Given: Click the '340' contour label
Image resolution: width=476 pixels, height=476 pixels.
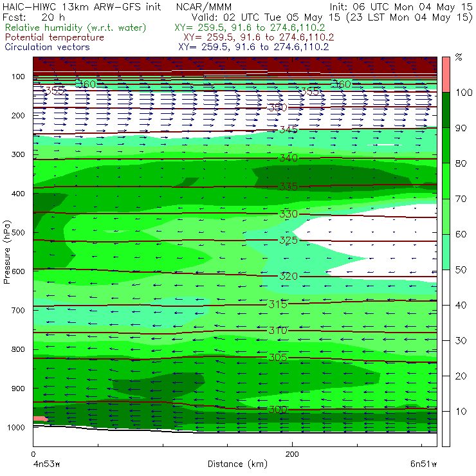Looking at the screenshot, I should 288,158.
